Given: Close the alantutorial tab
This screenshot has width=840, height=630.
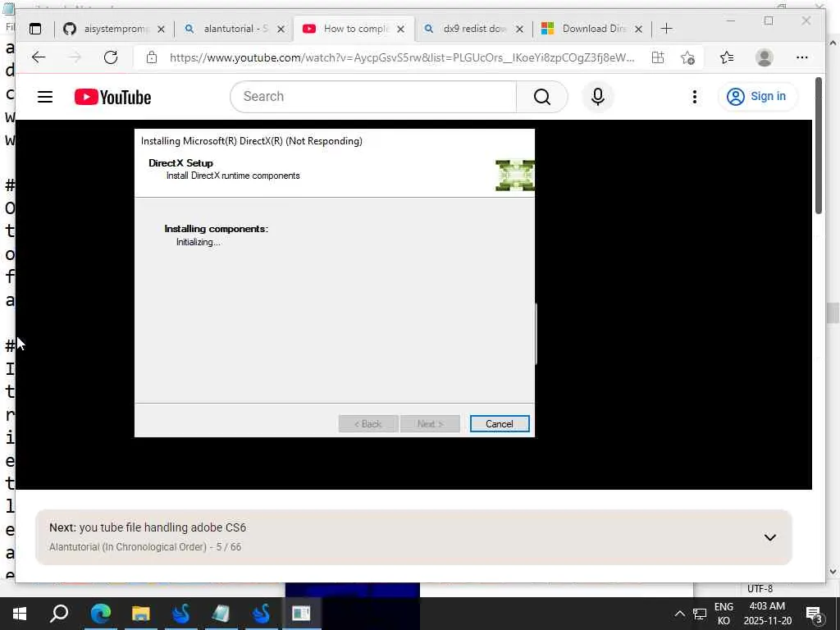Looking at the screenshot, I should tap(281, 30).
